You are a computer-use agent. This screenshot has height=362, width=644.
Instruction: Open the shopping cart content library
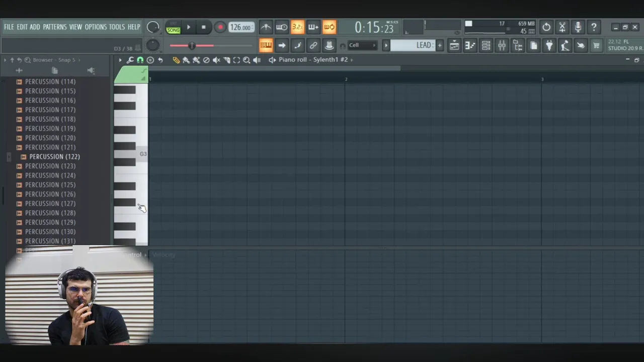coord(597,45)
